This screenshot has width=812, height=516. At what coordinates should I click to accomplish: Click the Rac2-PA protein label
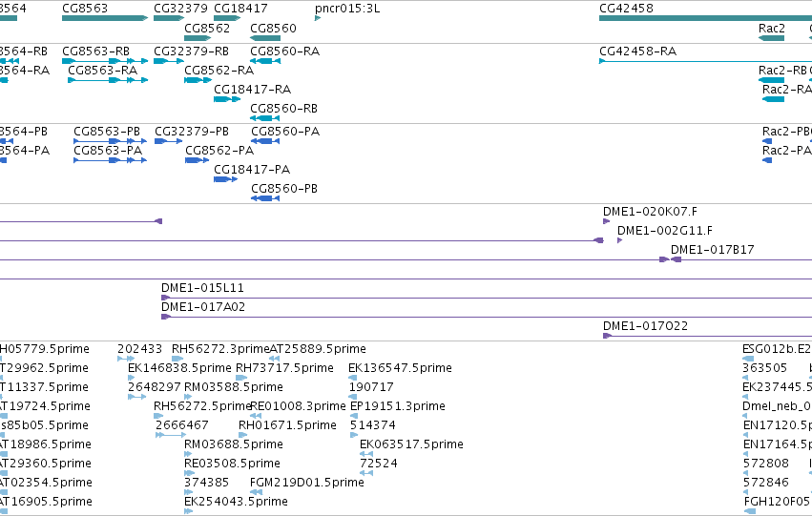pyautogui.click(x=786, y=151)
